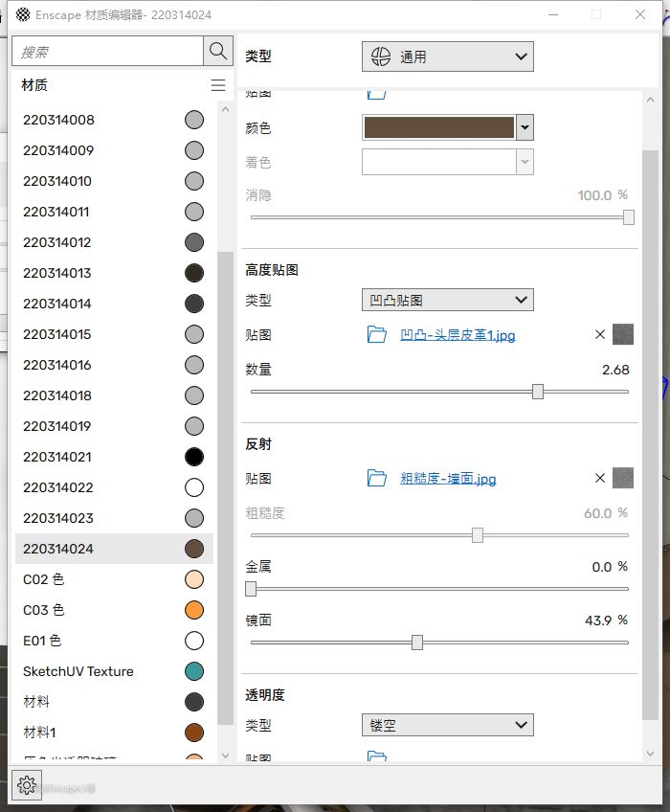Open folder icon under transparency section
The height and width of the screenshot is (812, 670).
pos(377,758)
